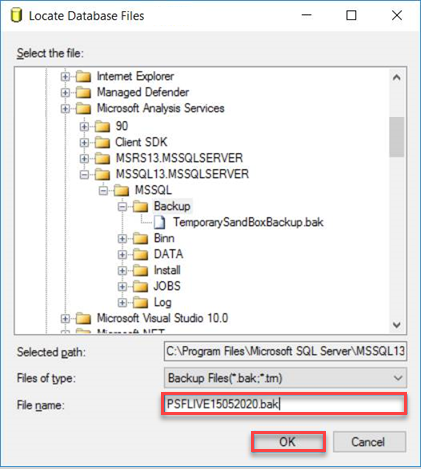Select the MSRS13.MSSQLSERVER label

[x=179, y=158]
